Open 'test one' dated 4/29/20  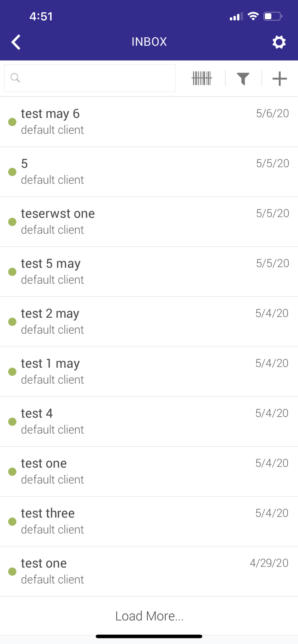tap(149, 572)
